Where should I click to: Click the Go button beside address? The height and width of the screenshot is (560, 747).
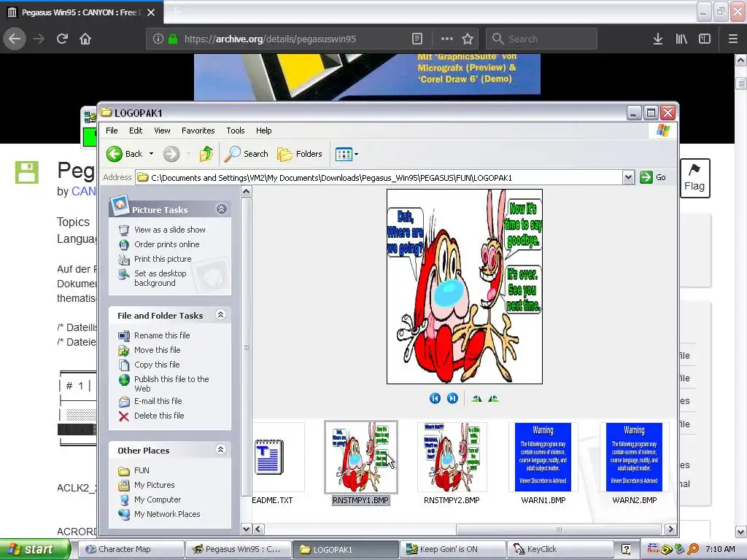coord(653,178)
